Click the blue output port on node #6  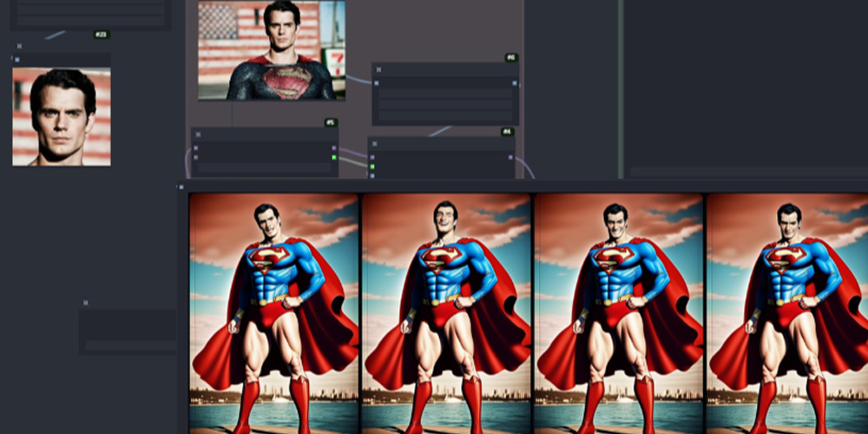coord(515,83)
